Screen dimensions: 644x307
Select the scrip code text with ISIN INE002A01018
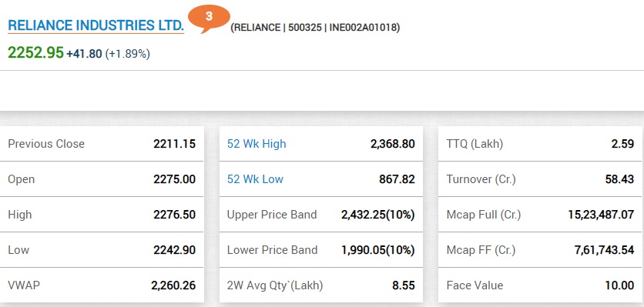pos(315,28)
